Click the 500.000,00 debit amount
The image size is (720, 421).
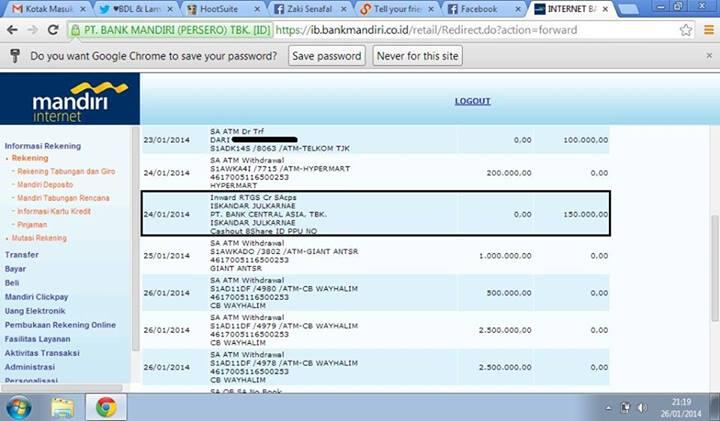[509, 293]
